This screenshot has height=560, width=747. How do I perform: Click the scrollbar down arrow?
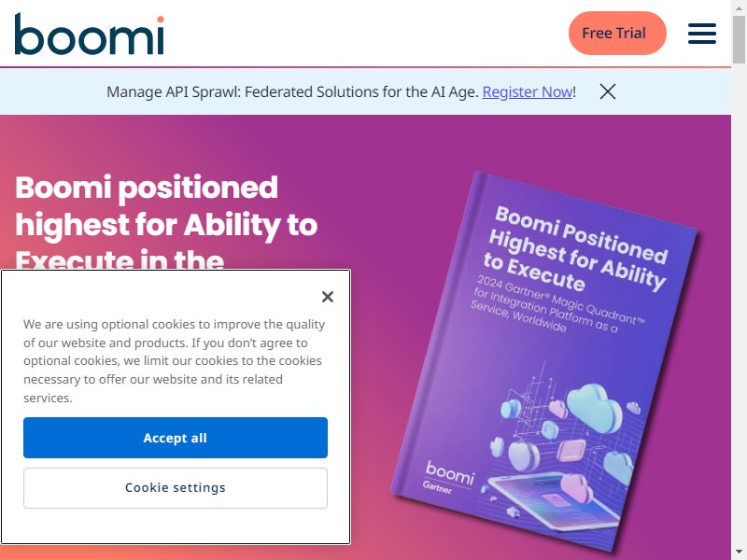click(x=739, y=552)
